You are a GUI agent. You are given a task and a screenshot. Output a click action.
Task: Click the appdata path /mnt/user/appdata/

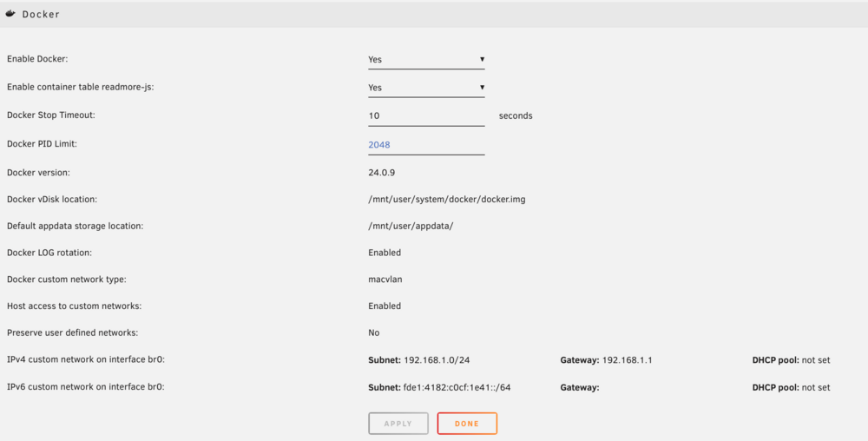tap(411, 227)
